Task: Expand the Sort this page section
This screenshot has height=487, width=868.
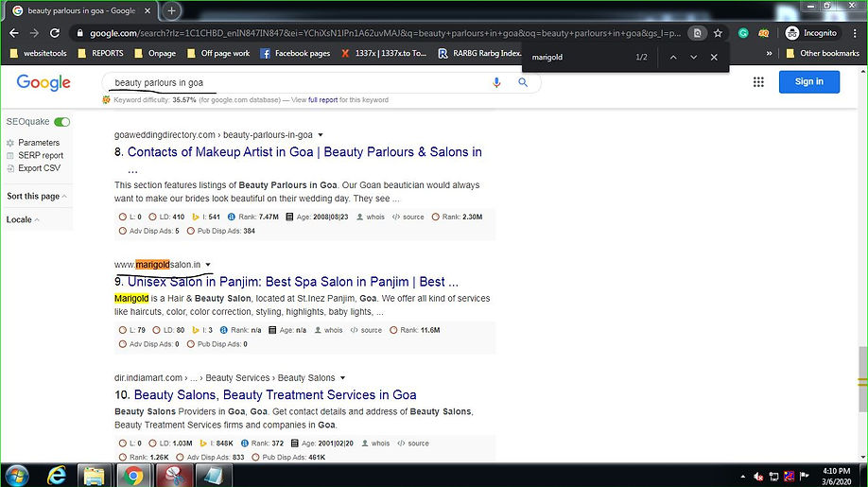Action: click(x=37, y=197)
